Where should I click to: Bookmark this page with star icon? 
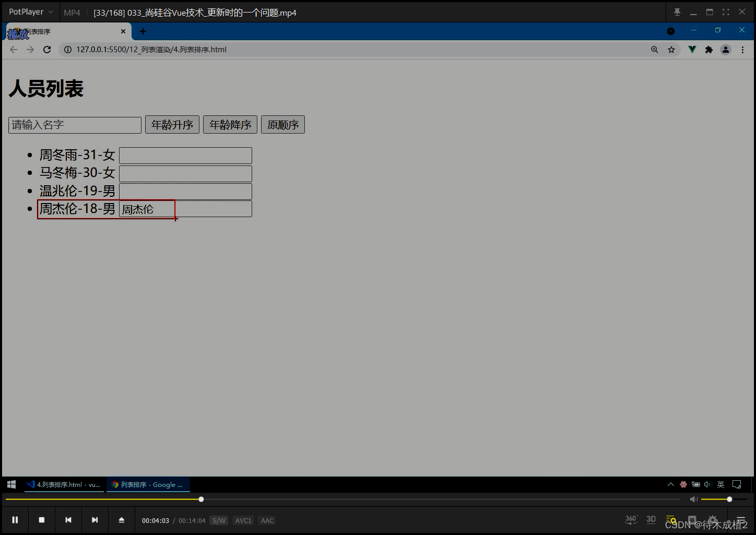pos(671,50)
